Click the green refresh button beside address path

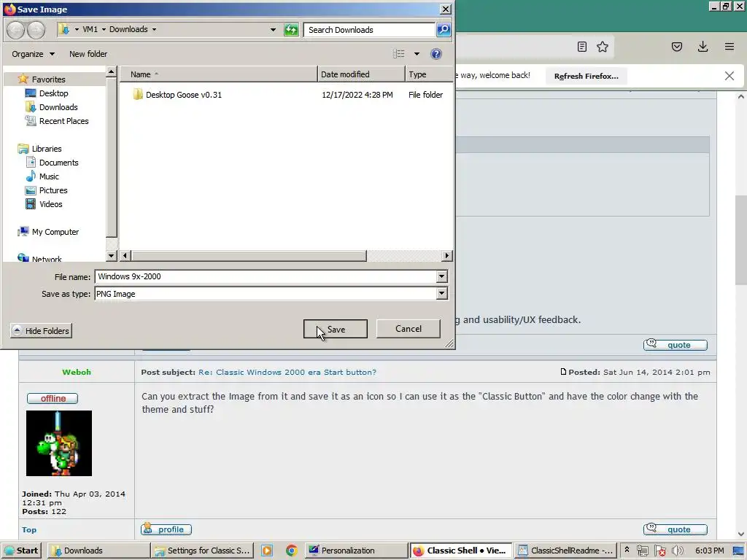290,29
